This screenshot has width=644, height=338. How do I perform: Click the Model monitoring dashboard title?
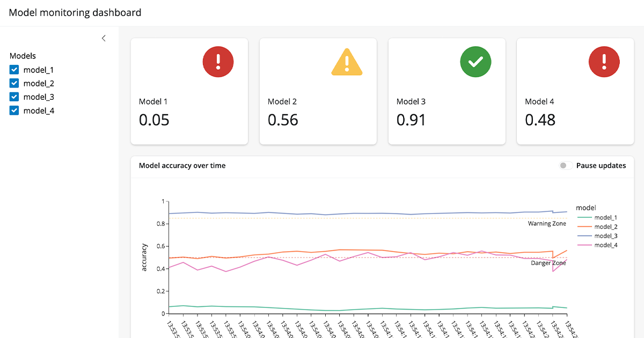pos(76,12)
